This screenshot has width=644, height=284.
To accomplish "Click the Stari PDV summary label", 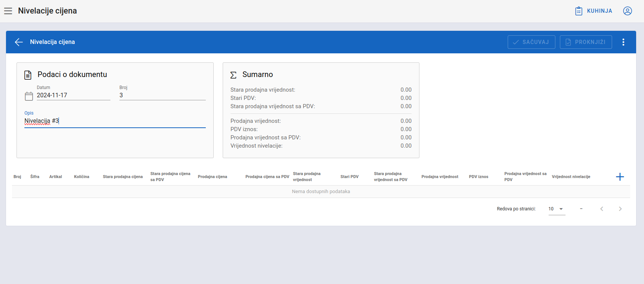I will (x=243, y=98).
